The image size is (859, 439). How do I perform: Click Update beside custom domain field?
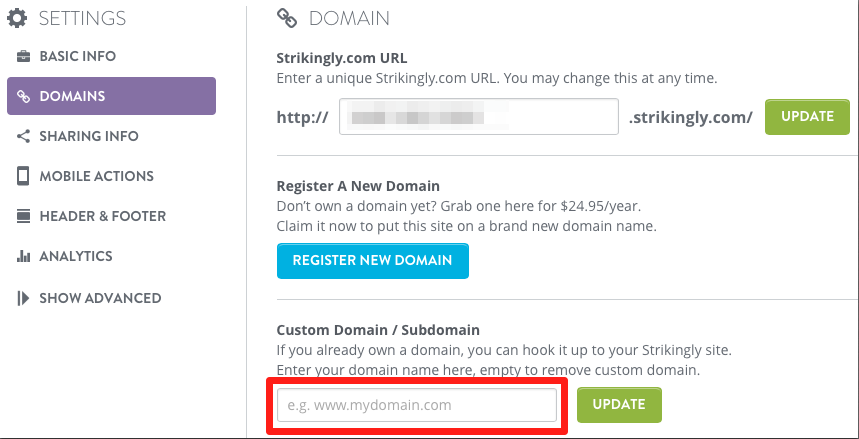pyautogui.click(x=619, y=405)
